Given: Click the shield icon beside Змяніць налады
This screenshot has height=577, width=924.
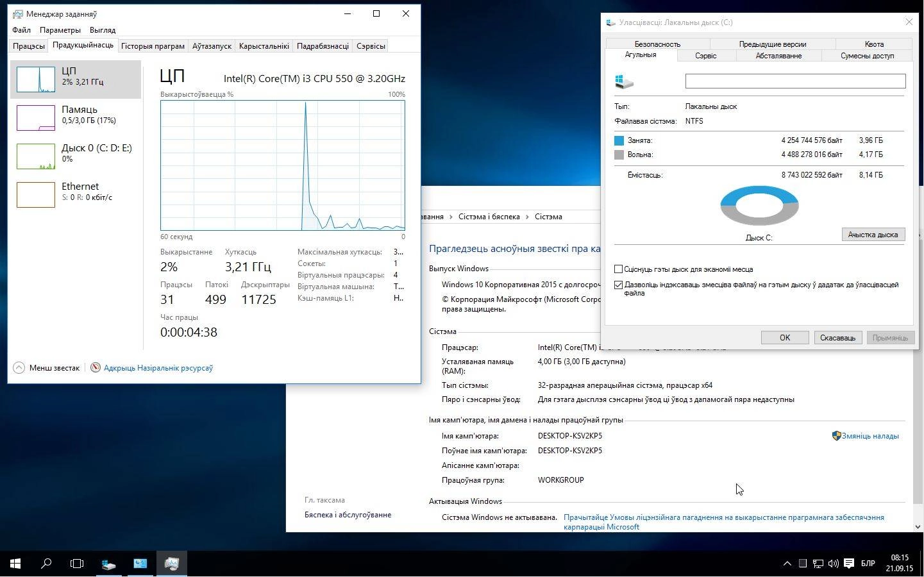Looking at the screenshot, I should tap(836, 436).
